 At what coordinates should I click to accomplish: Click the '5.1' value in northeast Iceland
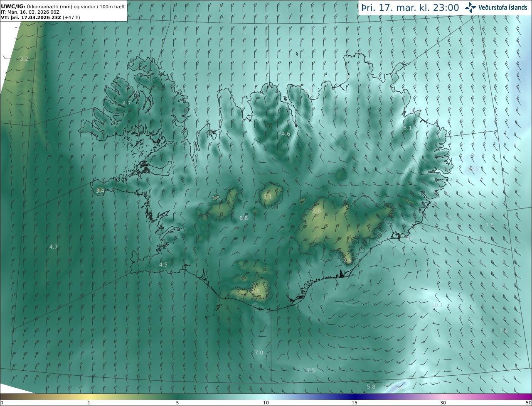407,128
